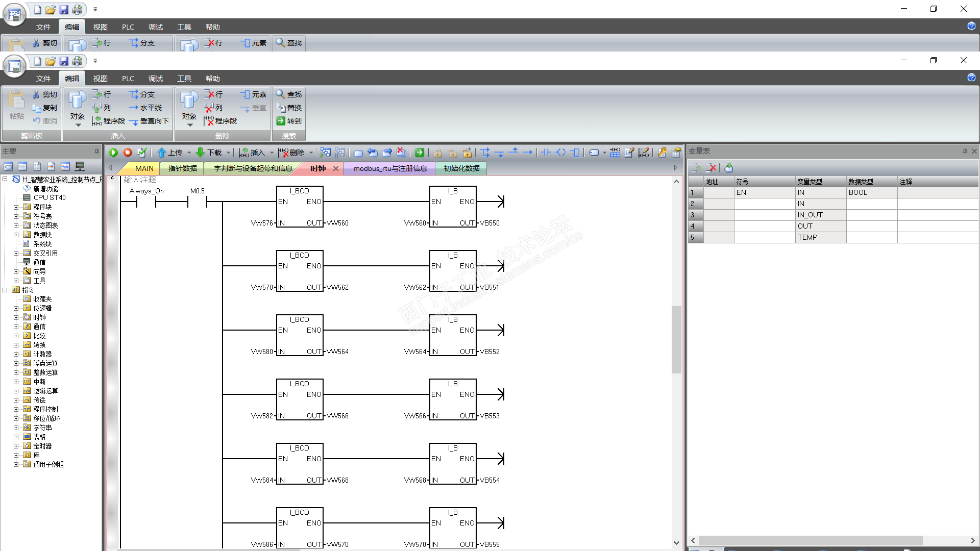Viewport: 980px width, 551px height.
Task: Expand the 定时器 instruction folder
Action: tap(16, 446)
